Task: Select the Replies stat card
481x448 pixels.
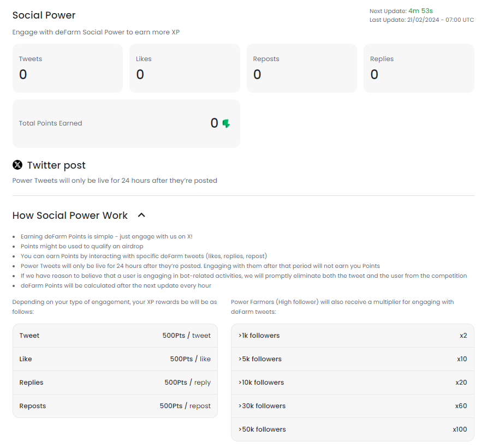Action: [419, 68]
